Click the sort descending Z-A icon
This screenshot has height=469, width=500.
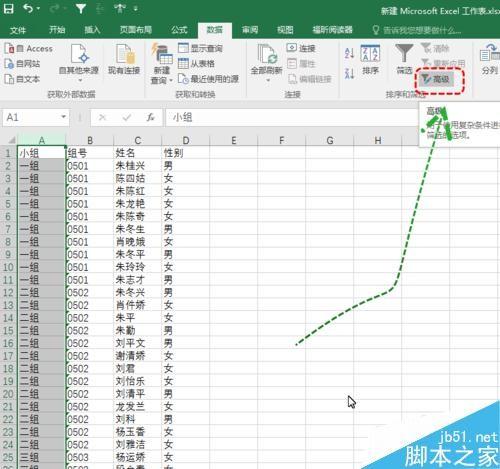click(x=349, y=74)
